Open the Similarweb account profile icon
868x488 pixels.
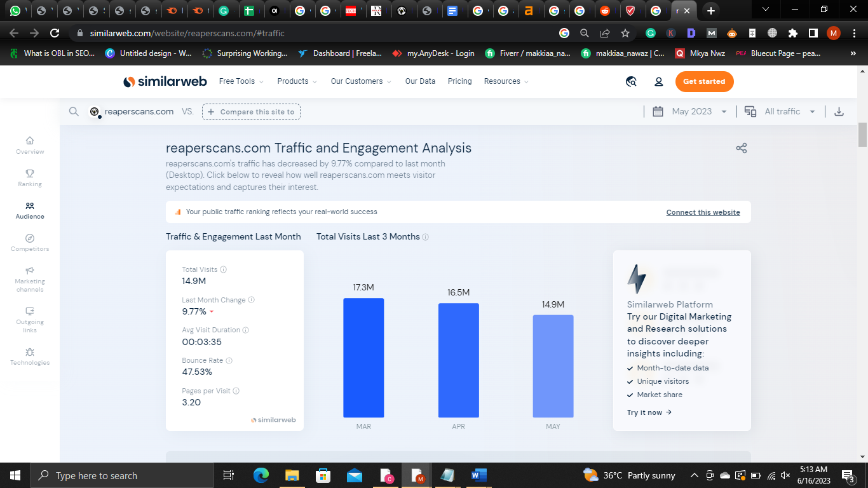pyautogui.click(x=659, y=82)
